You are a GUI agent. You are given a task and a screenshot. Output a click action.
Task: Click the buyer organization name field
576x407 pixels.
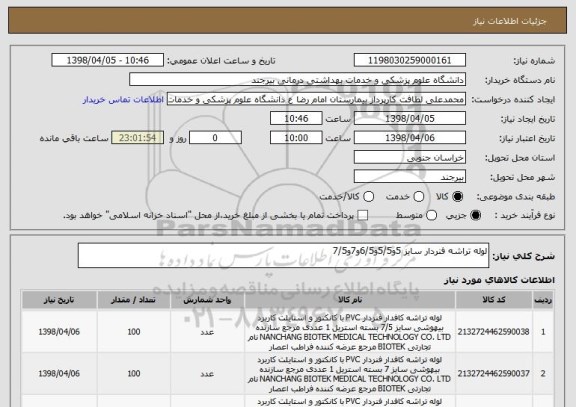pos(298,80)
